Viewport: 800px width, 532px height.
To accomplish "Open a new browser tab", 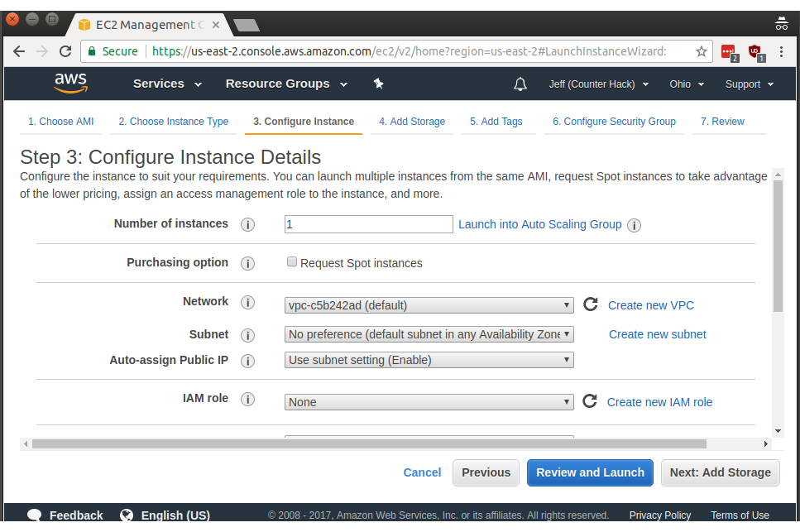I will tap(247, 25).
